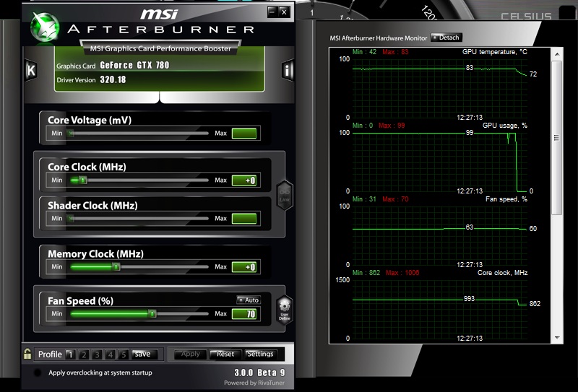Click the Reset button
578x392 pixels.
pos(225,354)
